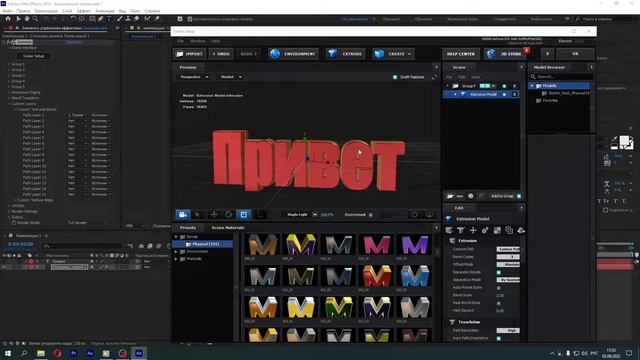Expand the Environment presets folder

click(x=176, y=251)
